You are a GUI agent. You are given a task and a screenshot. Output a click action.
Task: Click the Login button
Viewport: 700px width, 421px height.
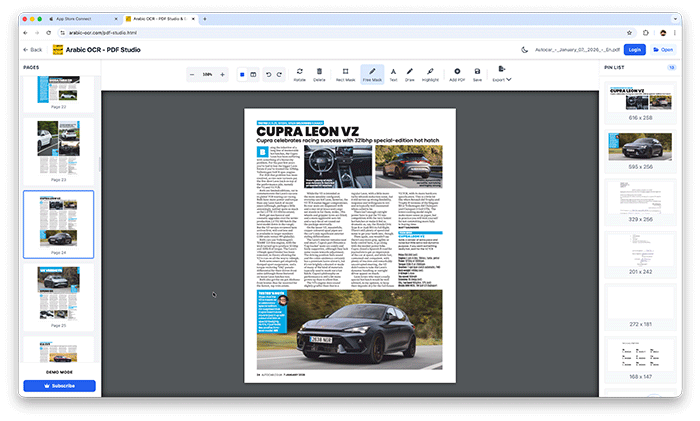click(x=635, y=50)
